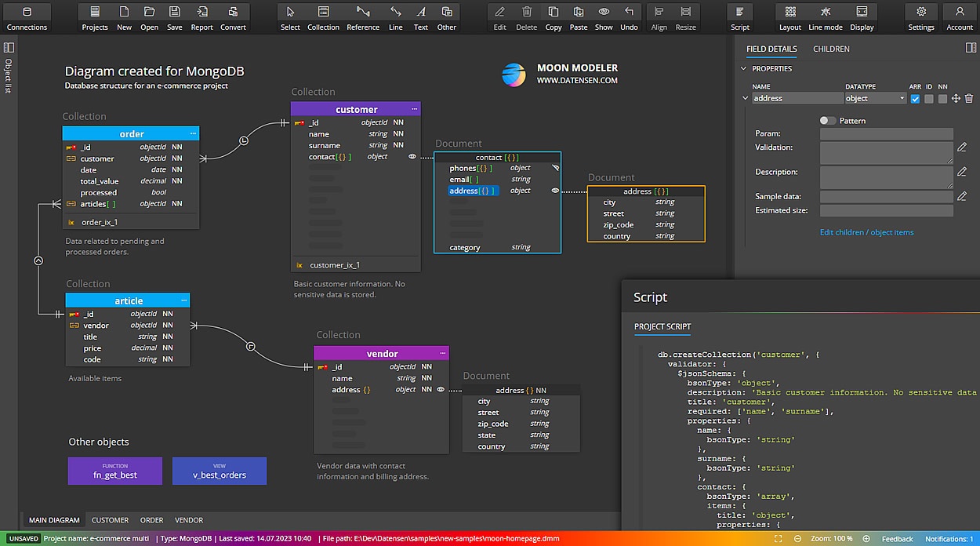Open the Script panel from toolbar
Viewport: 980px width, 546px height.
tap(740, 17)
